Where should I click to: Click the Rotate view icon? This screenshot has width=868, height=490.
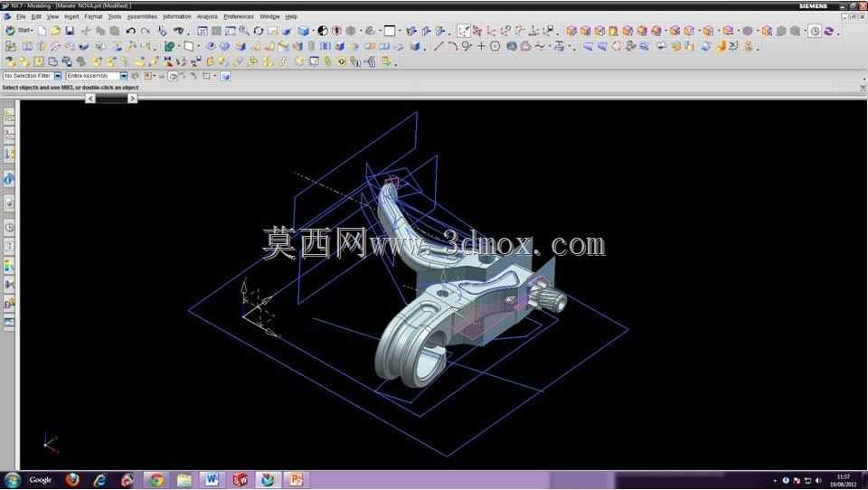[259, 31]
